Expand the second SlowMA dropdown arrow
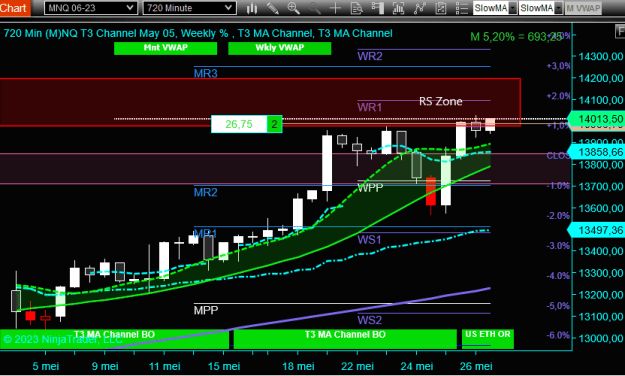Image resolution: width=625 pixels, height=376 pixels. [558, 8]
